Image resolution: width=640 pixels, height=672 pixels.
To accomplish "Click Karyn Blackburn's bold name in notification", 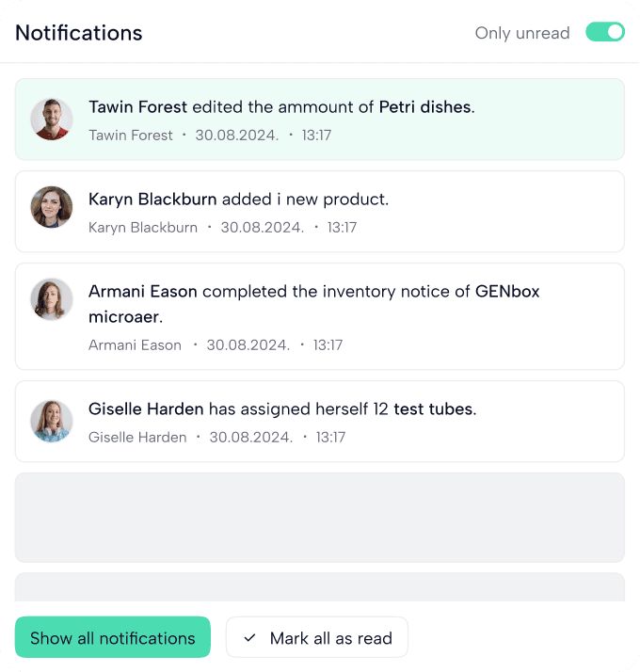I will tap(152, 200).
